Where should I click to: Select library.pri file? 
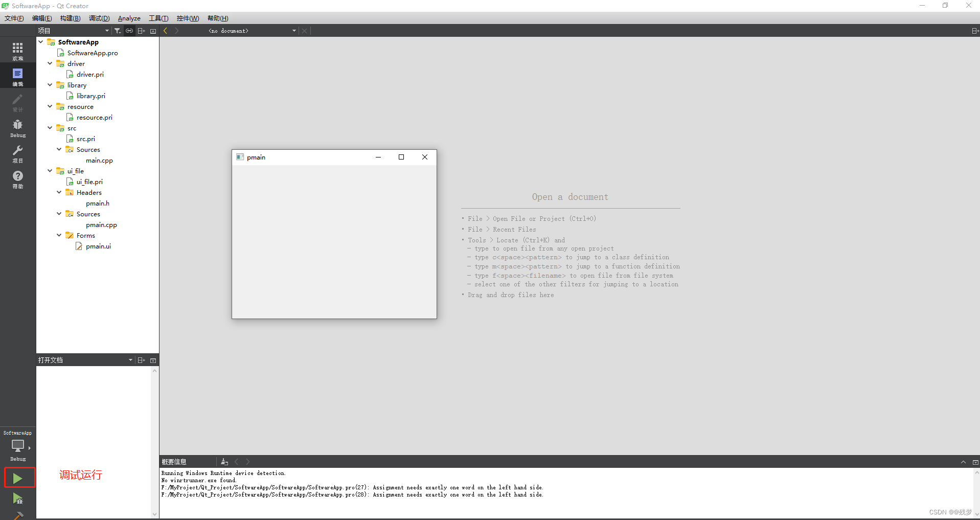(x=91, y=96)
